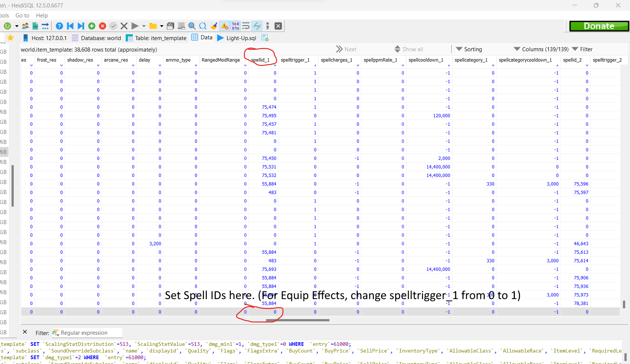Open the Filter dropdown panel
630x364 pixels.
(582, 49)
